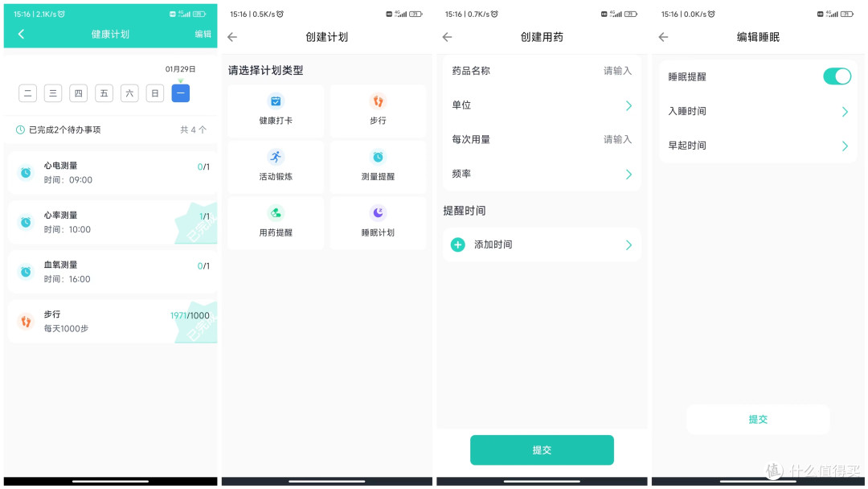Tap the green plus icon beside 添加时间
This screenshot has height=489, width=868.
tap(458, 244)
